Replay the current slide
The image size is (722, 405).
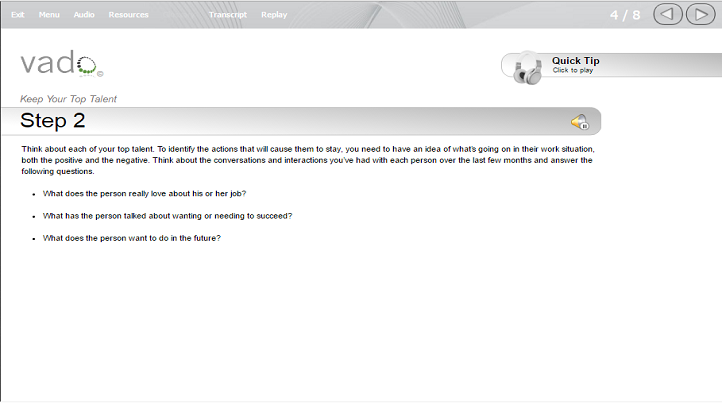tap(274, 15)
